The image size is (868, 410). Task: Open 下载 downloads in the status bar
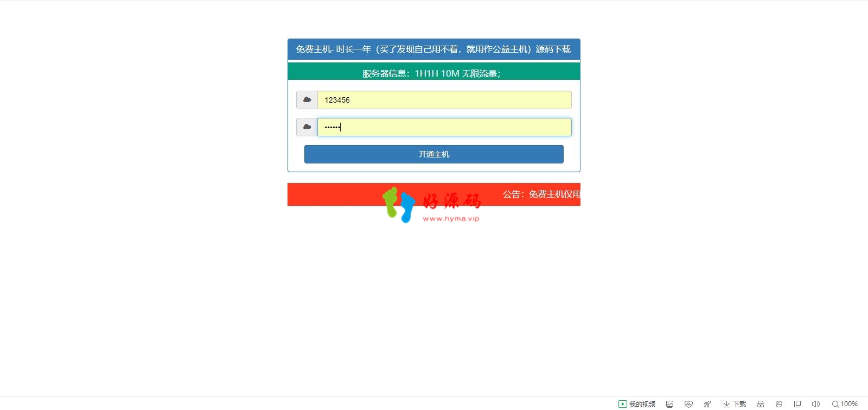[735, 404]
